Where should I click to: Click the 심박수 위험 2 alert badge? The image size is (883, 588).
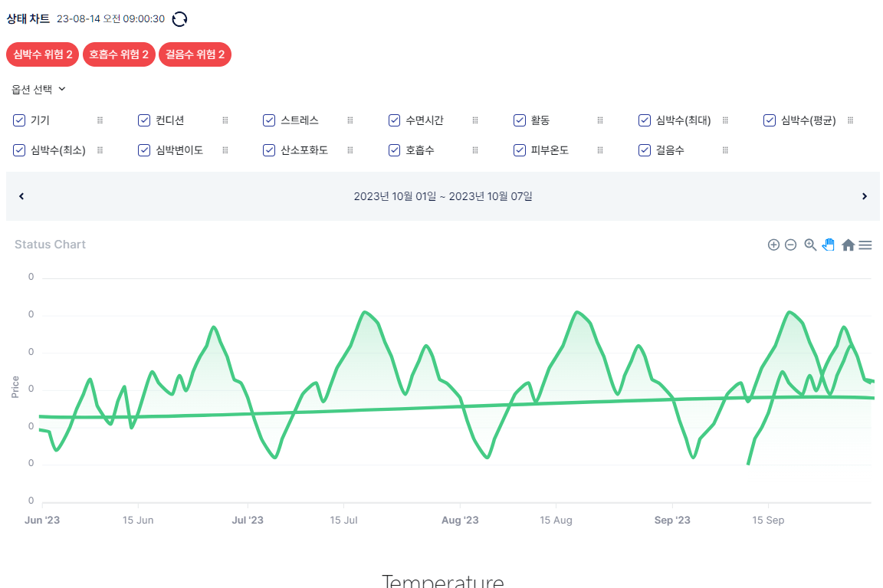click(x=43, y=54)
